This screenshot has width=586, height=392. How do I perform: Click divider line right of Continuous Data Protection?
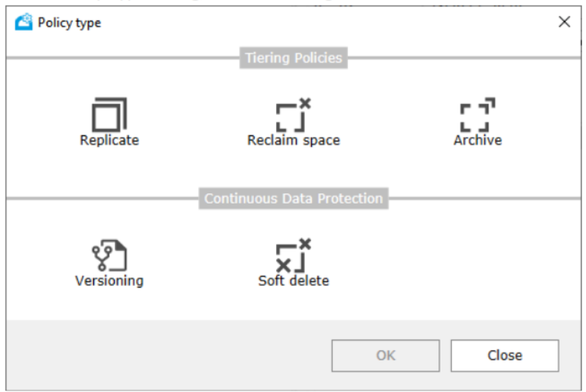pyautogui.click(x=485, y=199)
